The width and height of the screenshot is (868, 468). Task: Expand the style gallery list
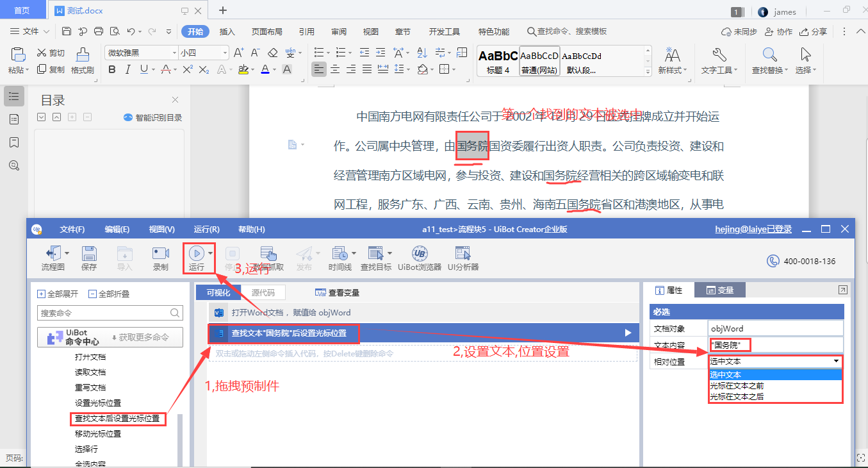(648, 72)
